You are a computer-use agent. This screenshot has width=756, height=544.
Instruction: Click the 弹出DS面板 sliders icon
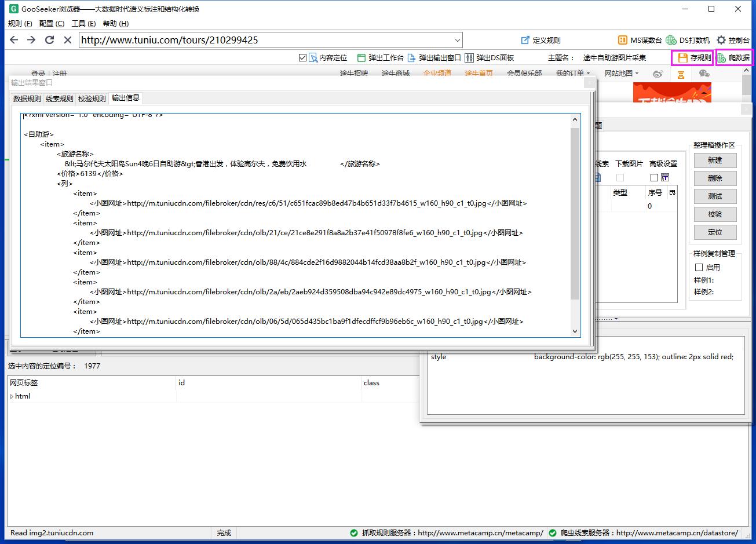469,57
